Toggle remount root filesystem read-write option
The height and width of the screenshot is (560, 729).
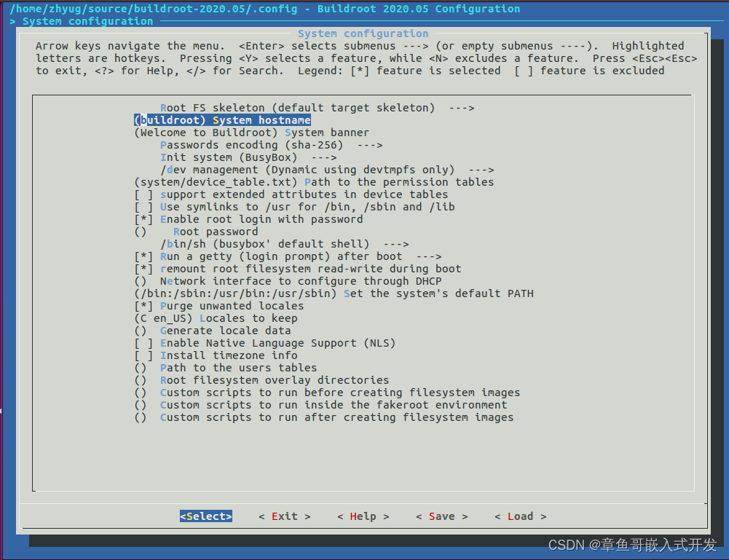298,269
